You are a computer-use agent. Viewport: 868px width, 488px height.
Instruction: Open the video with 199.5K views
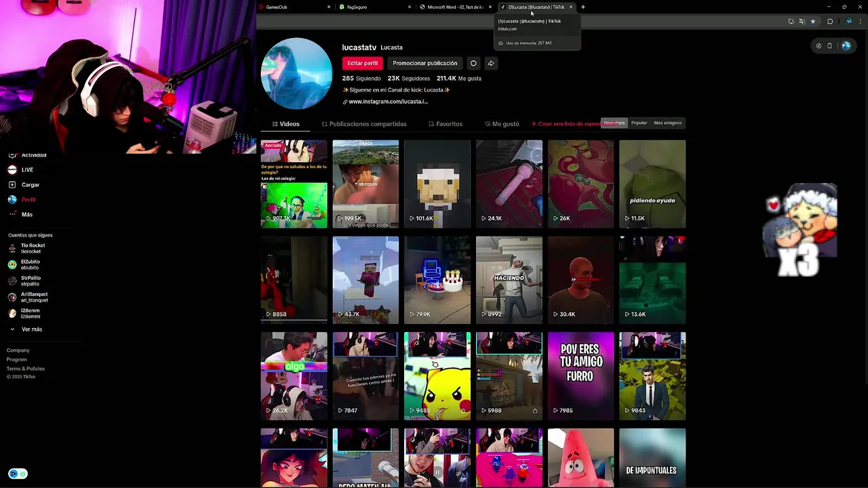click(x=366, y=184)
